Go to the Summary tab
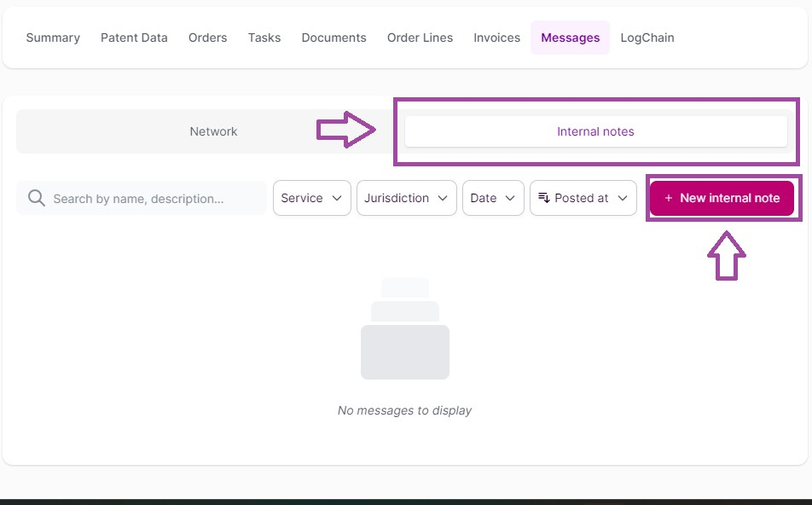This screenshot has height=505, width=812. [x=53, y=38]
